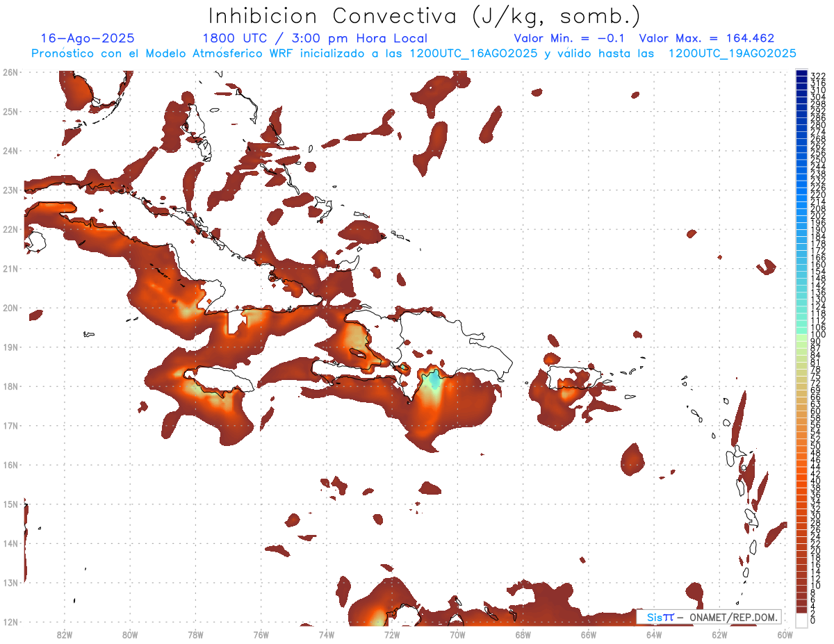Viewport: 834px width, 644px height.
Task: Click the 12N latitude label
Action: [x=10, y=622]
